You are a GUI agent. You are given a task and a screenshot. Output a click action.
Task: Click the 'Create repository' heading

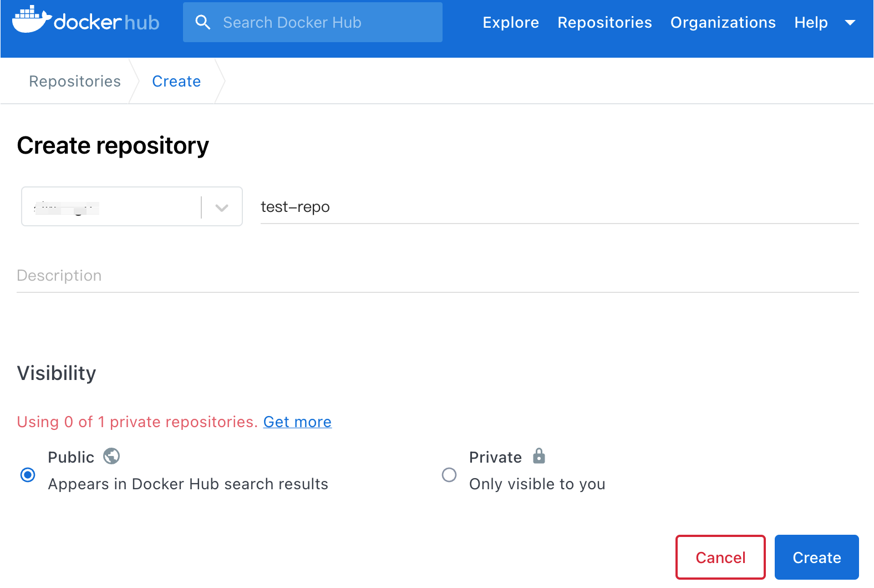[113, 146]
